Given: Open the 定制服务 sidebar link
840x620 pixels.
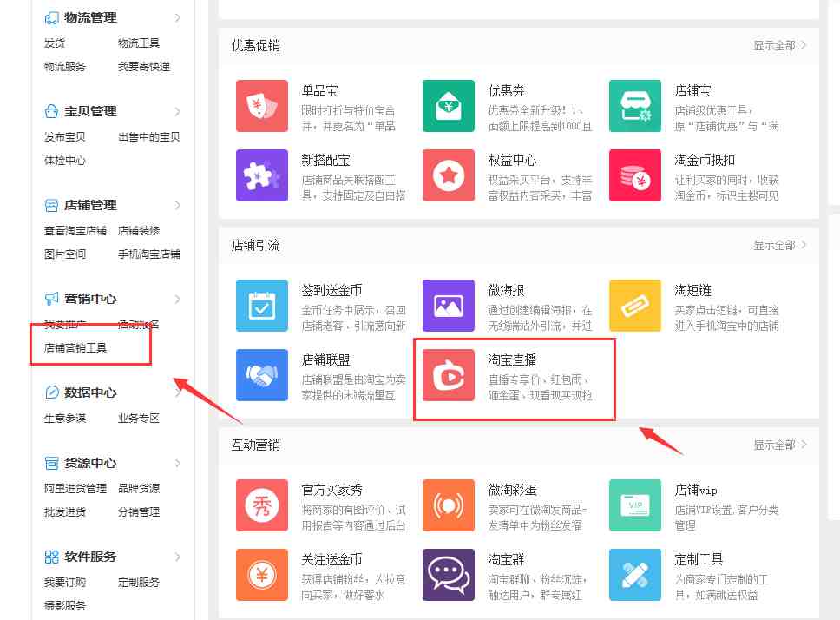Looking at the screenshot, I should tap(139, 583).
